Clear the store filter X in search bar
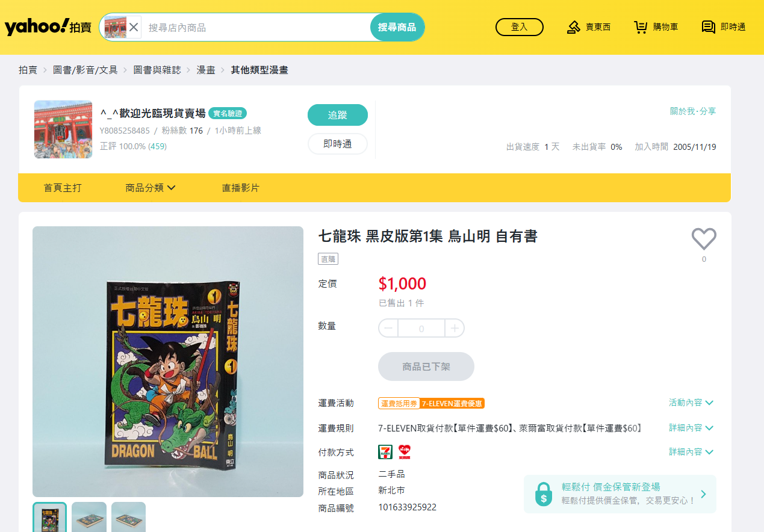This screenshot has height=532, width=764. point(134,27)
